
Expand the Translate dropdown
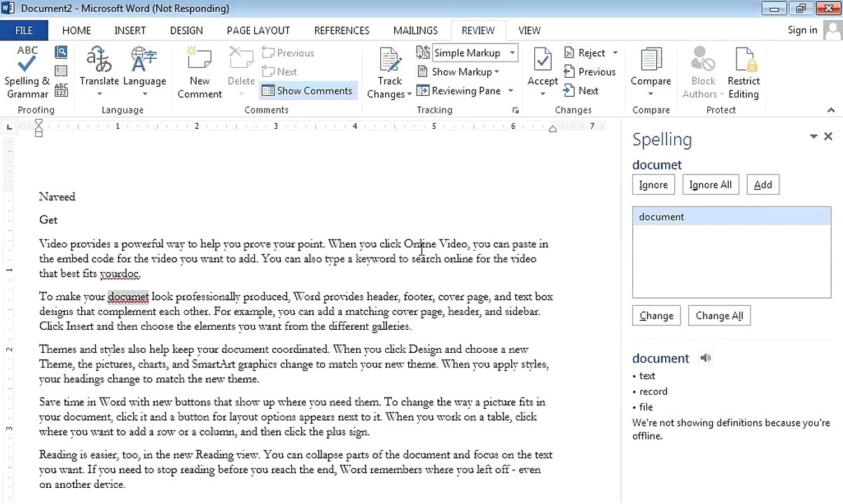[x=99, y=94]
